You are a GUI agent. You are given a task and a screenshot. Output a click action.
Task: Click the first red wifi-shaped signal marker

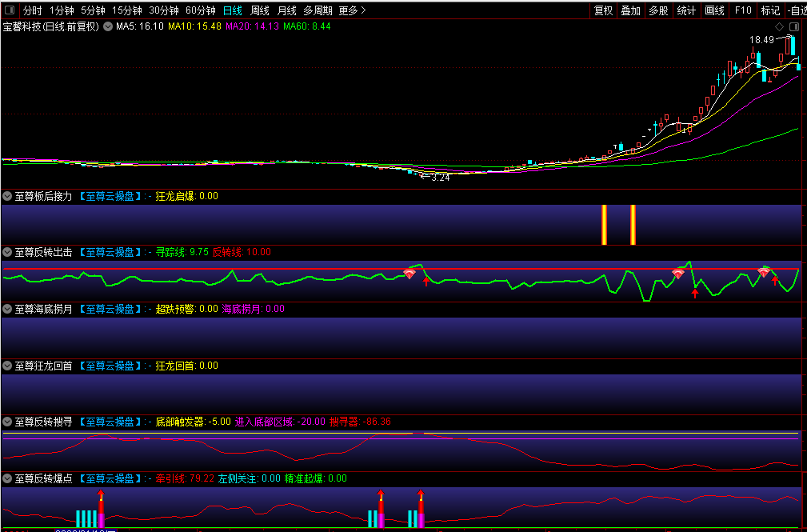409,274
